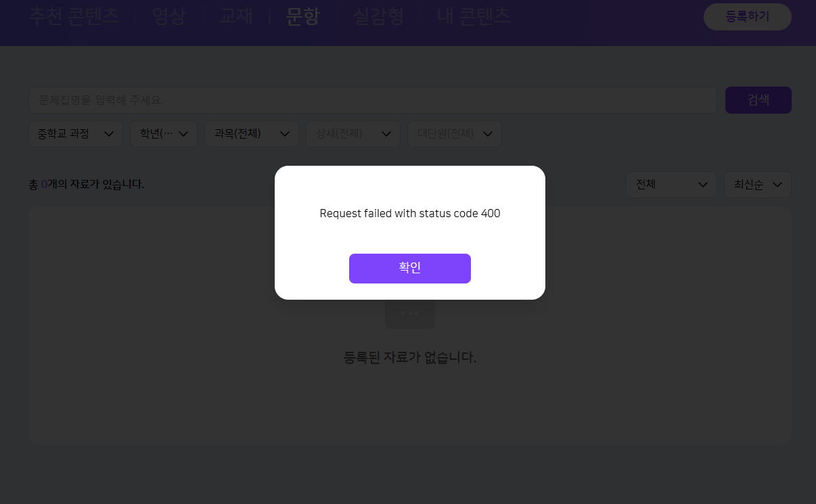Image resolution: width=816 pixels, height=504 pixels.
Task: Expand the 중학교 과정 dropdown
Action: 75,134
